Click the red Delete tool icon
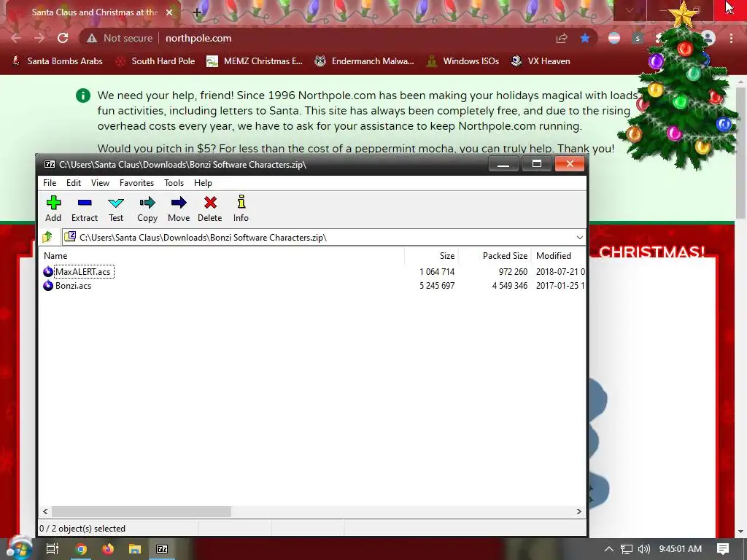This screenshot has width=747, height=560. click(210, 203)
